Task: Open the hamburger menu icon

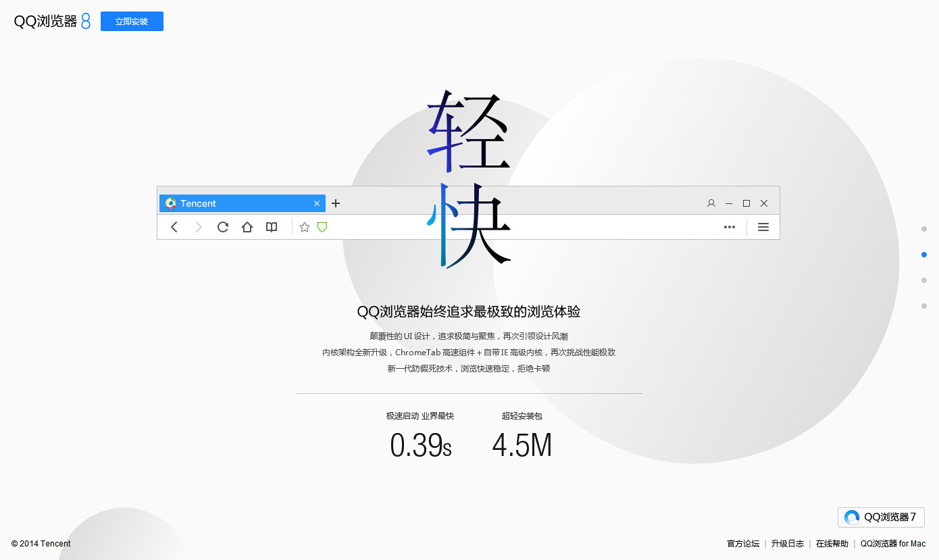Action: 763,227
